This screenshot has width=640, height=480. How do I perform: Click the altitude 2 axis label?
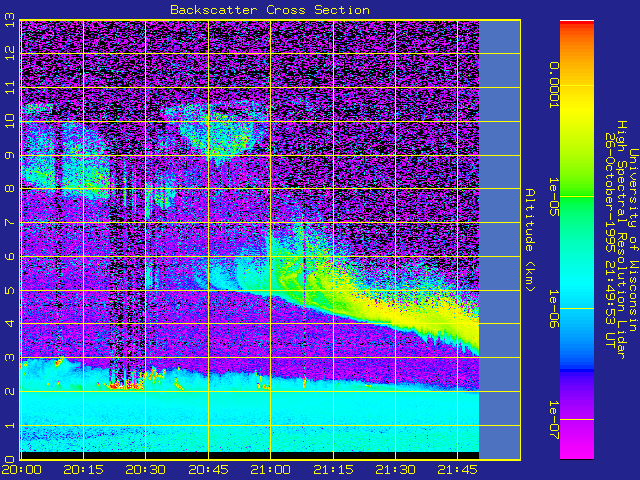[x=10, y=391]
